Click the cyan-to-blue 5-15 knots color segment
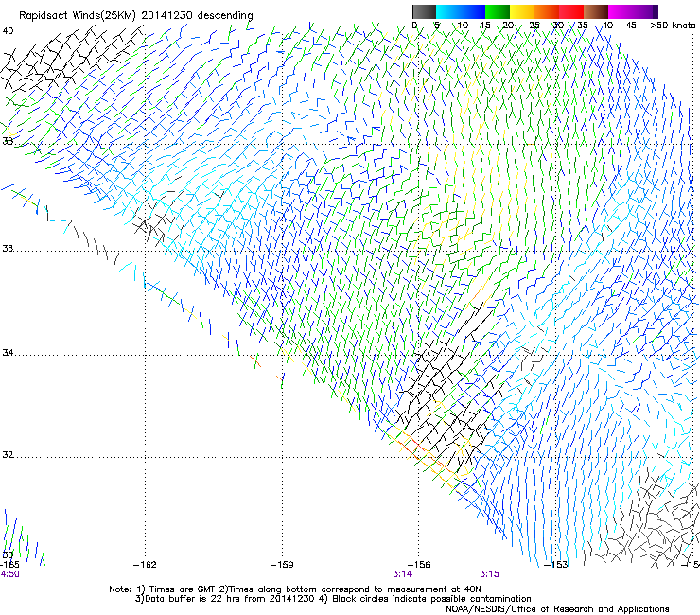Screen dimensions: 700x615 [x=461, y=11]
